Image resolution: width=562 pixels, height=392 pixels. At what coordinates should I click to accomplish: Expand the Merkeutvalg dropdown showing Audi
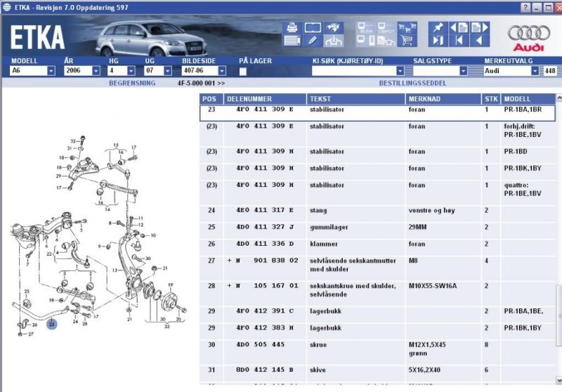tap(535, 71)
